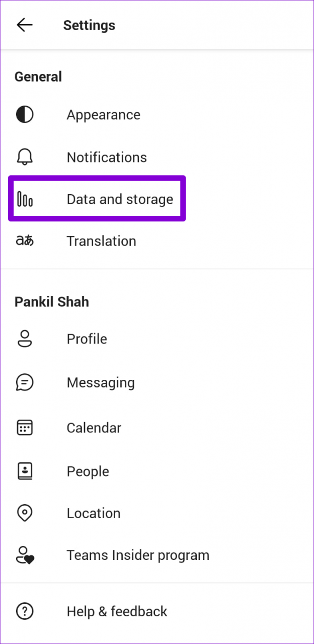Tap the Notifications bell icon
The height and width of the screenshot is (644, 314).
pos(25,157)
